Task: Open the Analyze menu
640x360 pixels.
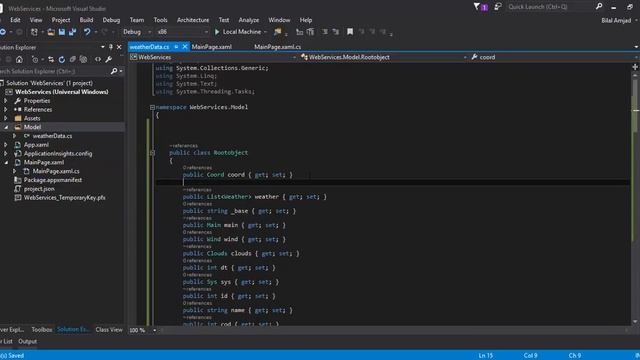Action: point(249,20)
